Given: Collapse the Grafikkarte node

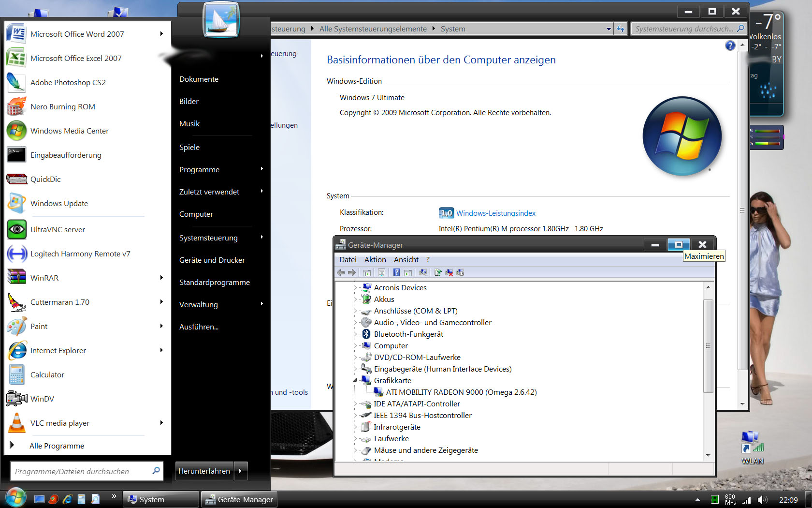Looking at the screenshot, I should [355, 381].
